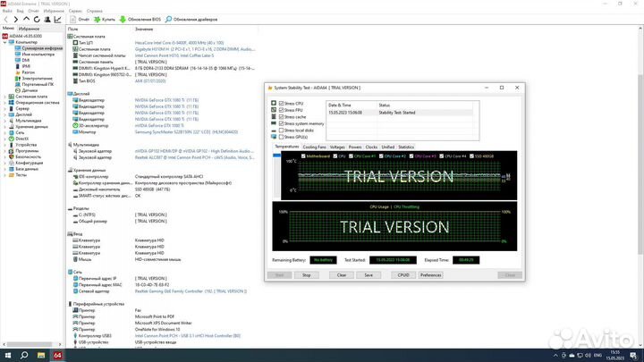Refresh the page with the Refresh icon
The width and height of the screenshot is (644, 362).
(x=37, y=20)
